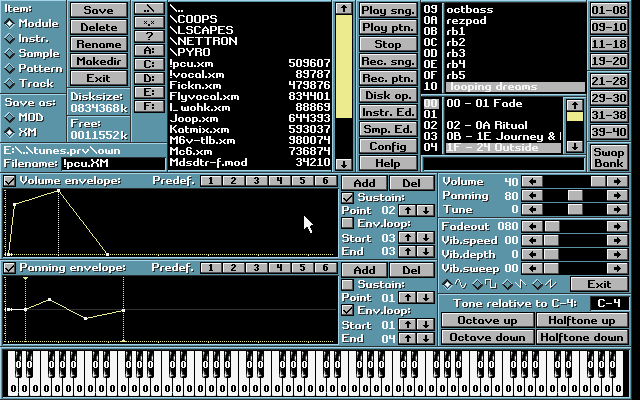Toggle panning envelope Sustain checkbox
This screenshot has height=400, width=640.
click(x=347, y=284)
